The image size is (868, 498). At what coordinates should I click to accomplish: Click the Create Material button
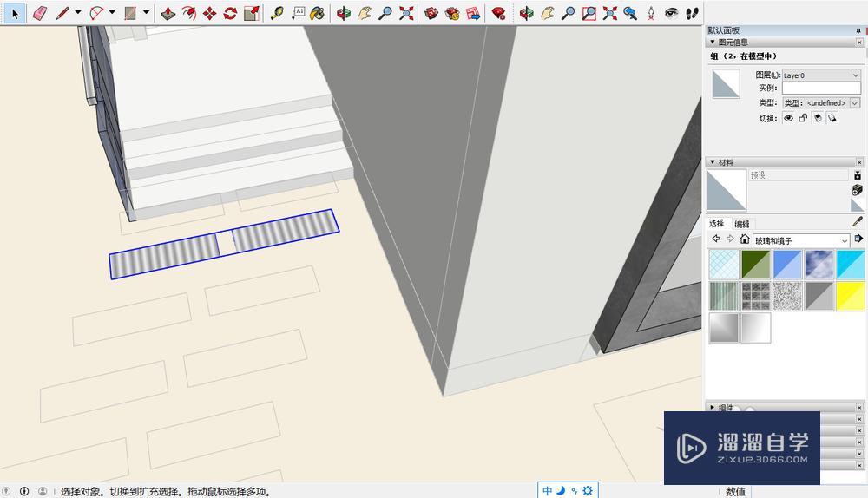(857, 190)
